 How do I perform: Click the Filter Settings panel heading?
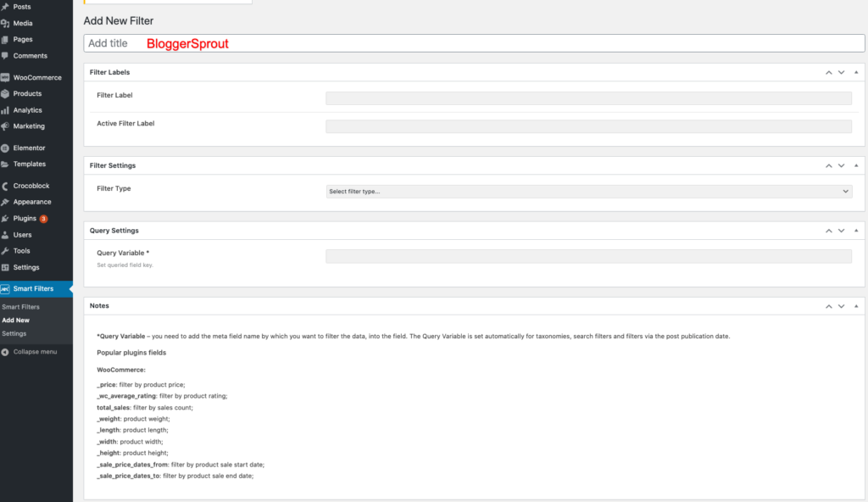[x=113, y=165]
